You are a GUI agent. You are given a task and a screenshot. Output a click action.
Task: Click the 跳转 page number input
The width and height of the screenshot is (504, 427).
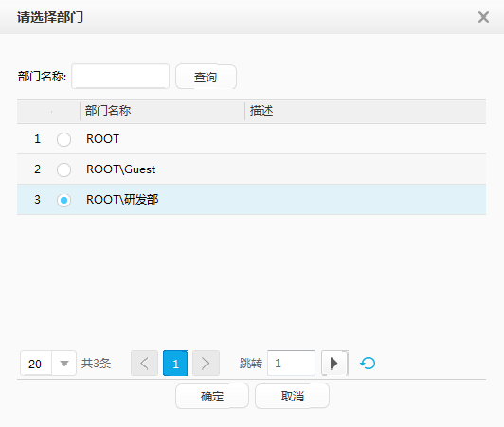tap(291, 363)
